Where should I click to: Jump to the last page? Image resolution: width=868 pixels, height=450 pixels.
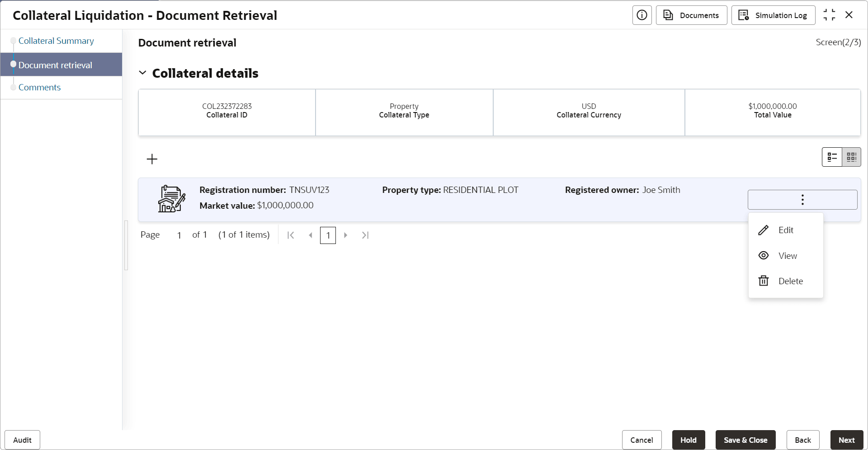pyautogui.click(x=365, y=235)
